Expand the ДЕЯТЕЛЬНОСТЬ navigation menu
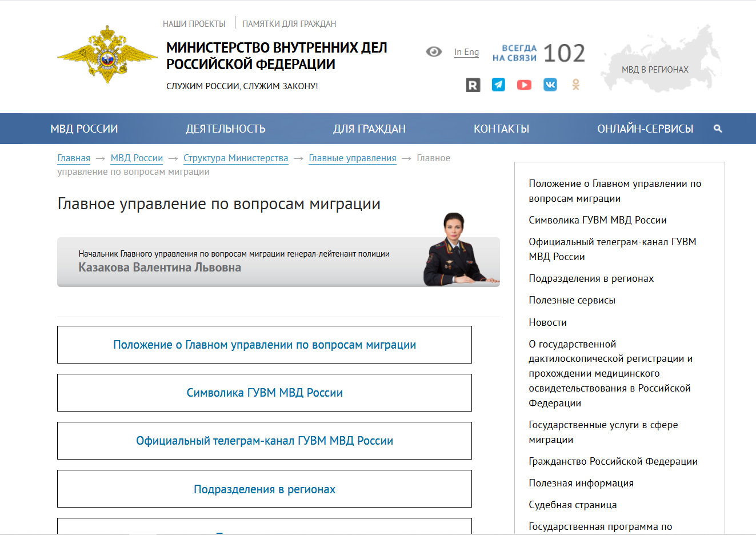The image size is (756, 535). pos(225,129)
